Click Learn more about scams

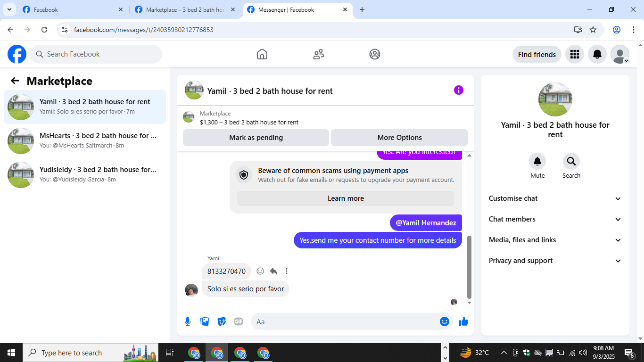point(346,198)
